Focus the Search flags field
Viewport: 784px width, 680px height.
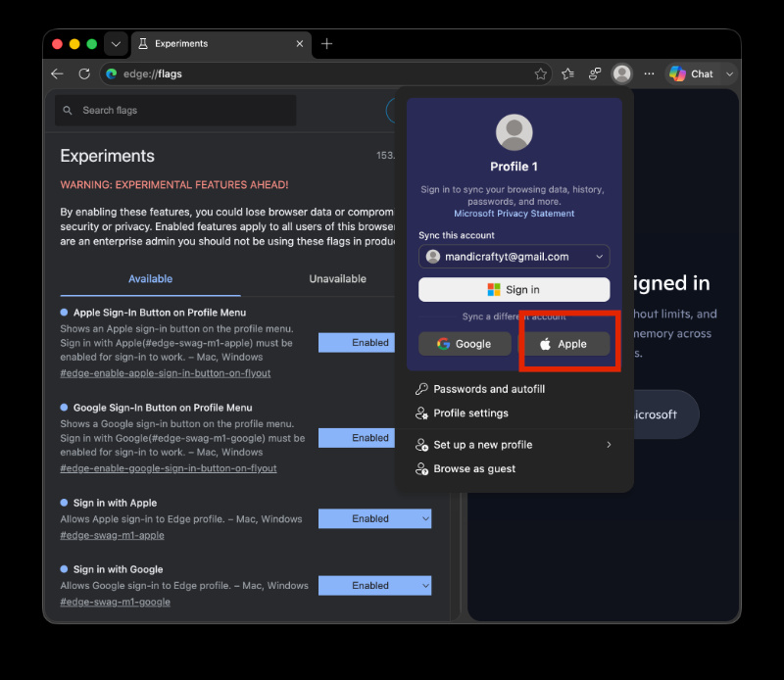pos(175,111)
